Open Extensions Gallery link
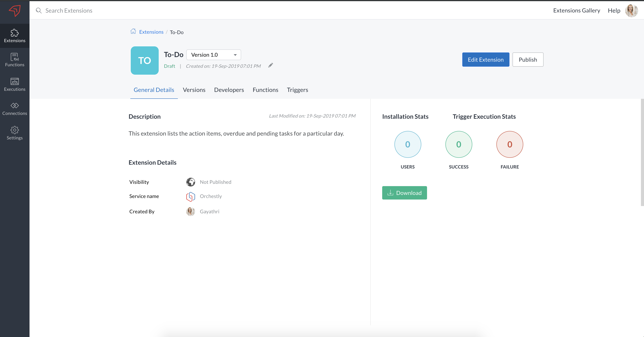644x337 pixels. [x=577, y=11]
